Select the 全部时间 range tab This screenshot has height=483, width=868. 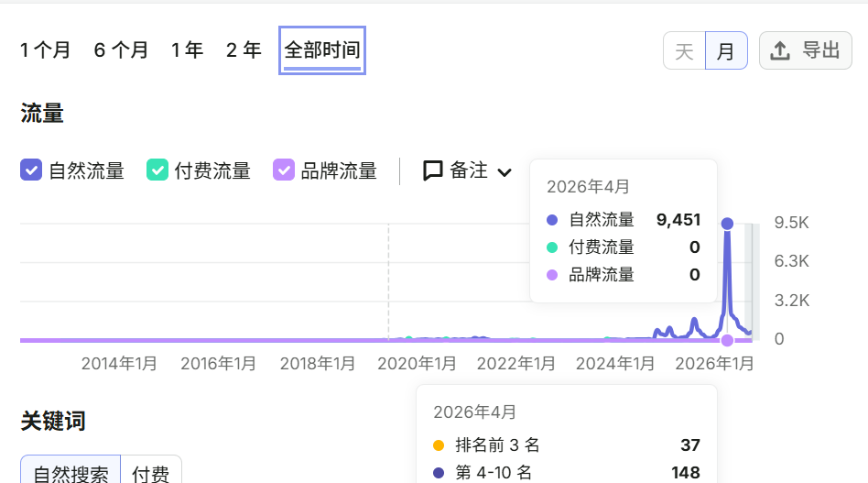click(x=322, y=50)
